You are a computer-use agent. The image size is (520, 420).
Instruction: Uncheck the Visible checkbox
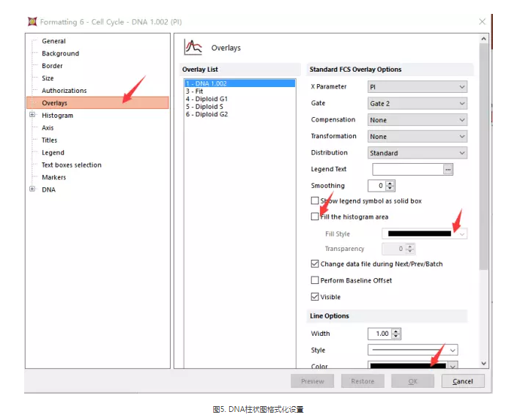315,297
